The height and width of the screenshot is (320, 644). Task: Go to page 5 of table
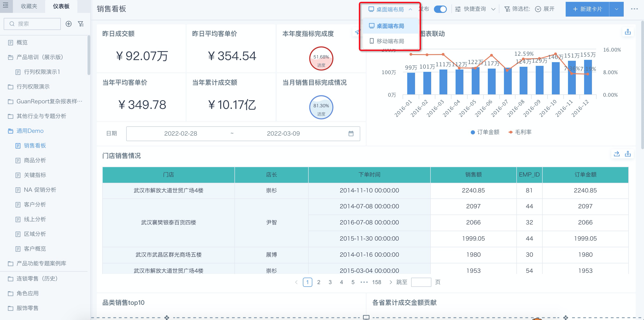click(x=353, y=282)
